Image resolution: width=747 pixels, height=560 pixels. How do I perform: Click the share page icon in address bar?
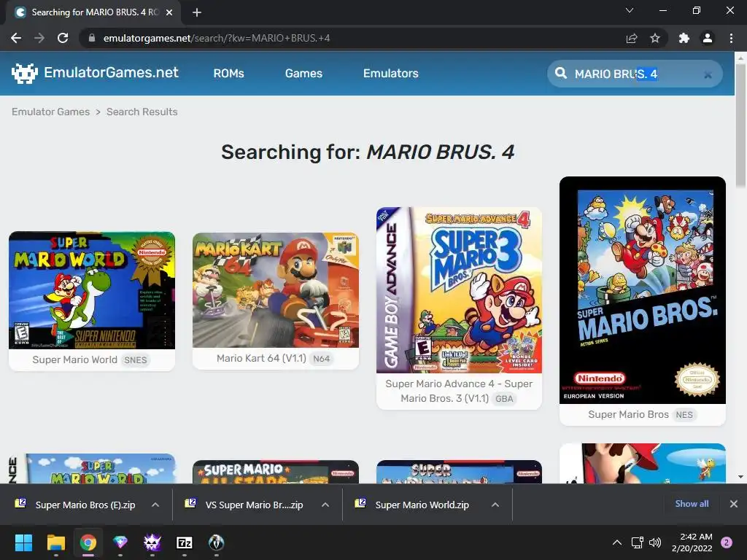(632, 38)
